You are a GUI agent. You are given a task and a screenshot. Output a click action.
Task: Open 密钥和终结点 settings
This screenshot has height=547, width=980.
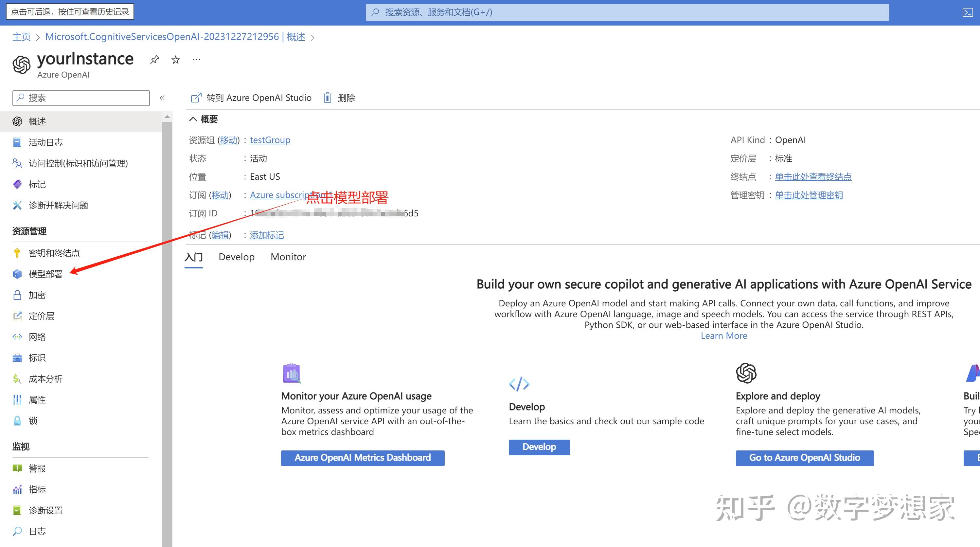(54, 252)
